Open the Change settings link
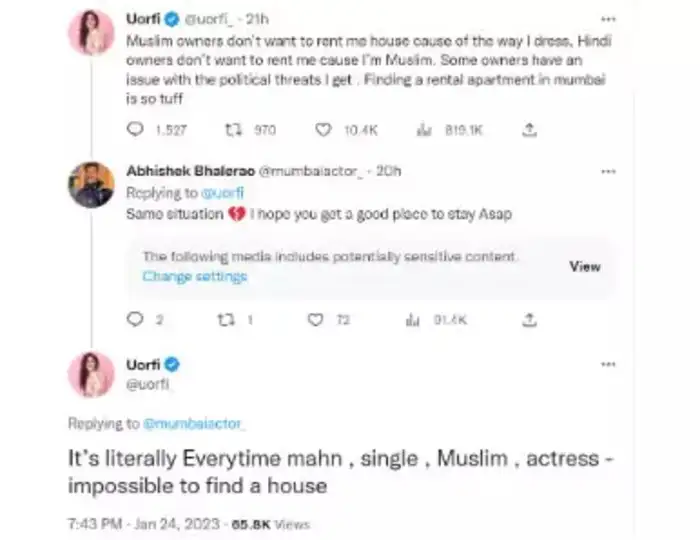Viewport: 700px width, 540px height. coord(194,277)
